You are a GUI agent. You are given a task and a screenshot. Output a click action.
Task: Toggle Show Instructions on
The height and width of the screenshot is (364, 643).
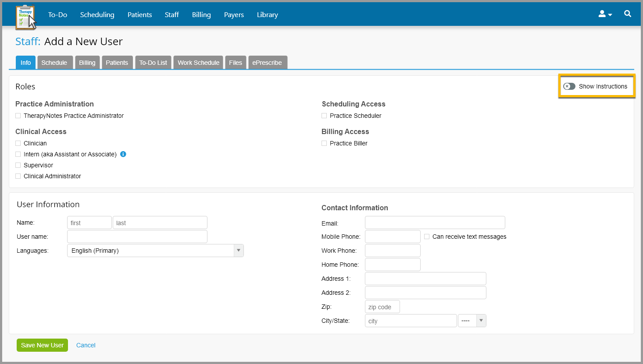tap(569, 86)
